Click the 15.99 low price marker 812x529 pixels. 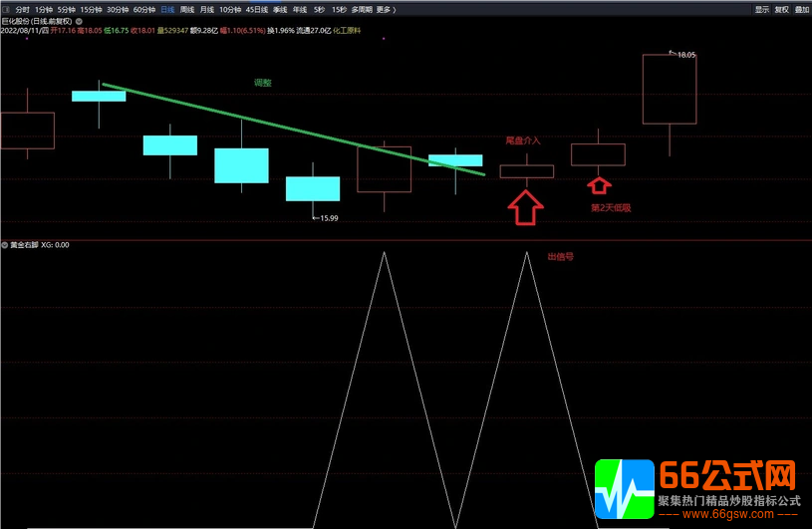tap(326, 217)
